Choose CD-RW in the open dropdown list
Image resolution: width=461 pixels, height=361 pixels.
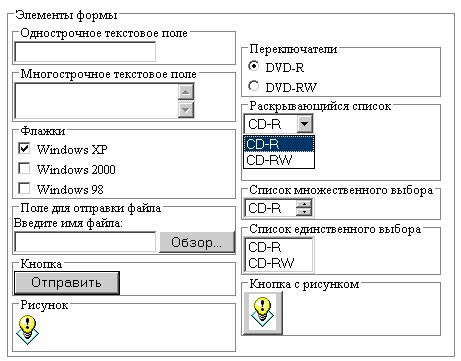[279, 160]
